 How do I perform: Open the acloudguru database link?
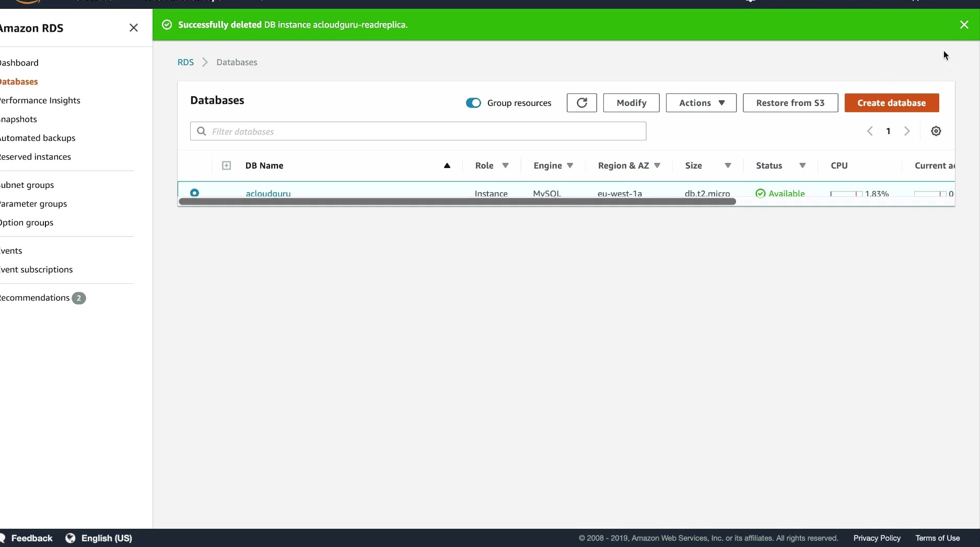click(268, 193)
